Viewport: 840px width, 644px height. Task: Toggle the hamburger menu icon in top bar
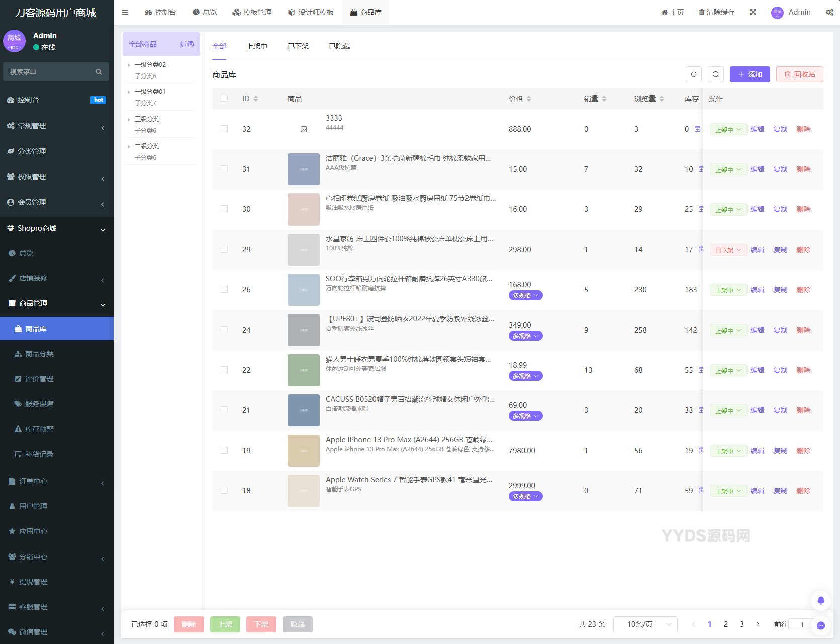[125, 12]
